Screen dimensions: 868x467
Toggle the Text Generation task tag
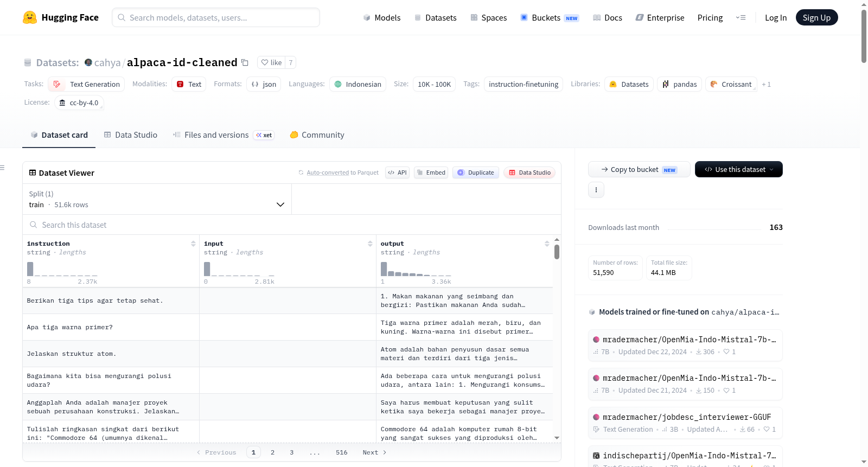point(86,84)
